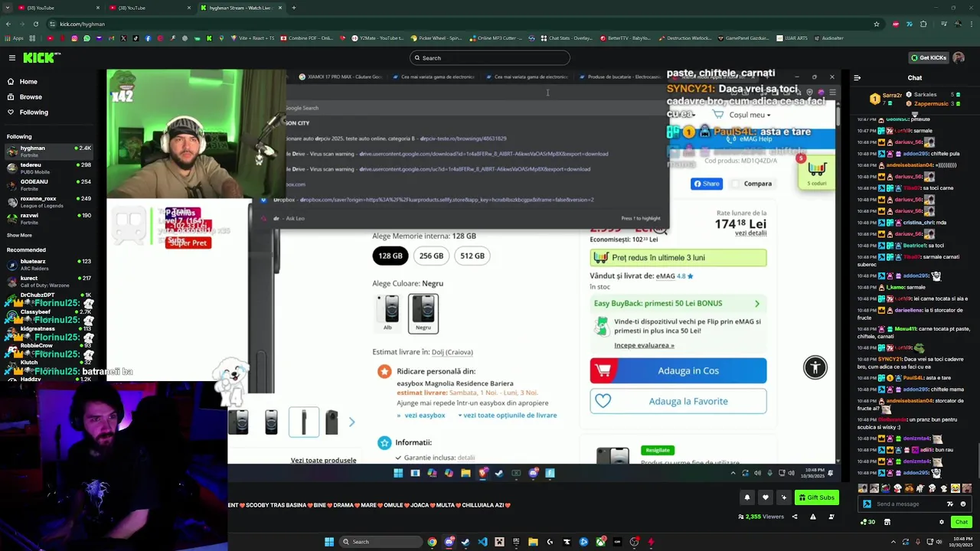Open the emote picker in message box
Image resolution: width=980 pixels, height=551 pixels.
click(x=963, y=504)
